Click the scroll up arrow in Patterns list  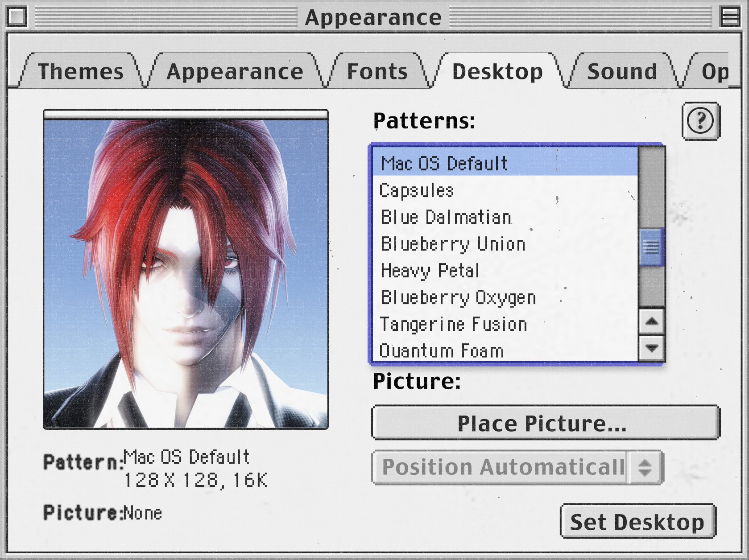(652, 321)
